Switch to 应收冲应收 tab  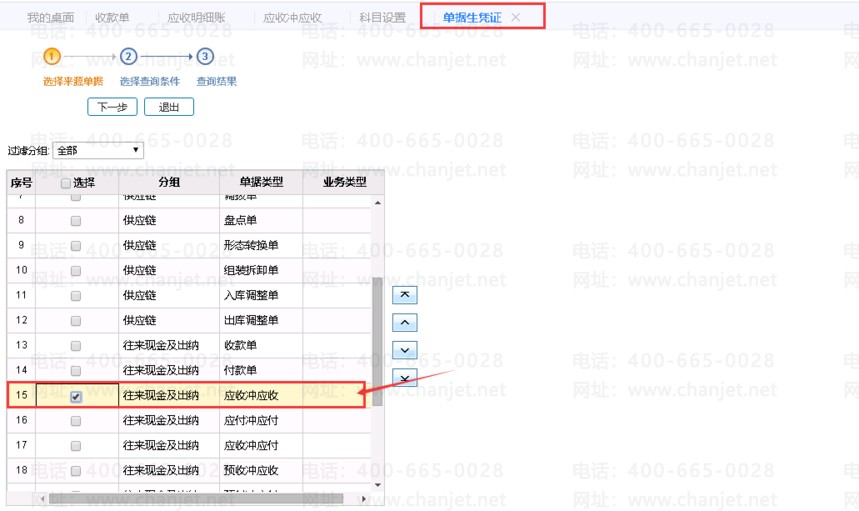(293, 18)
